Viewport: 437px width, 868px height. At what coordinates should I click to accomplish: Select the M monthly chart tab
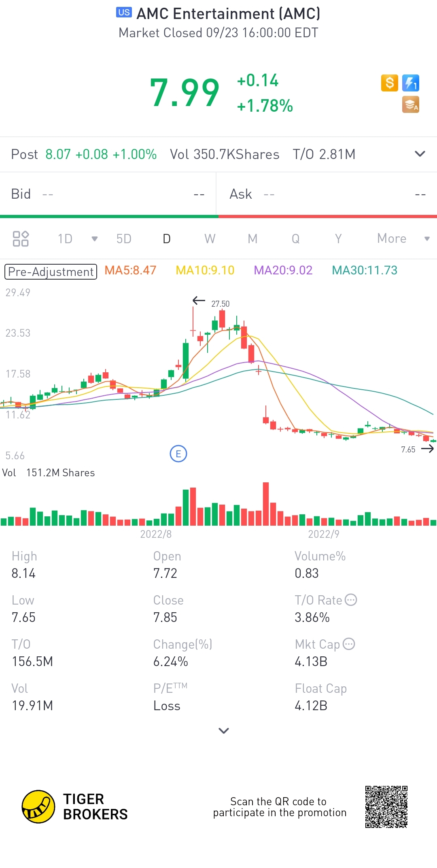(252, 239)
